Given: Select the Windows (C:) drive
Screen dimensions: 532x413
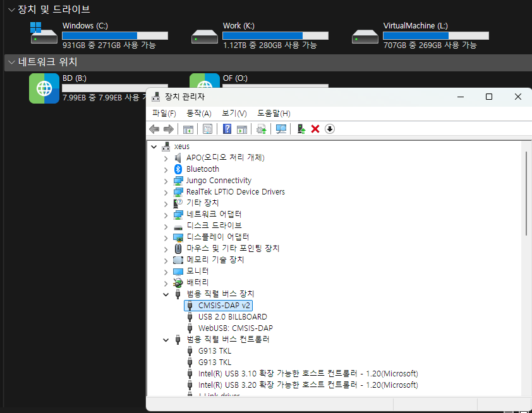Looking at the screenshot, I should click(85, 26).
